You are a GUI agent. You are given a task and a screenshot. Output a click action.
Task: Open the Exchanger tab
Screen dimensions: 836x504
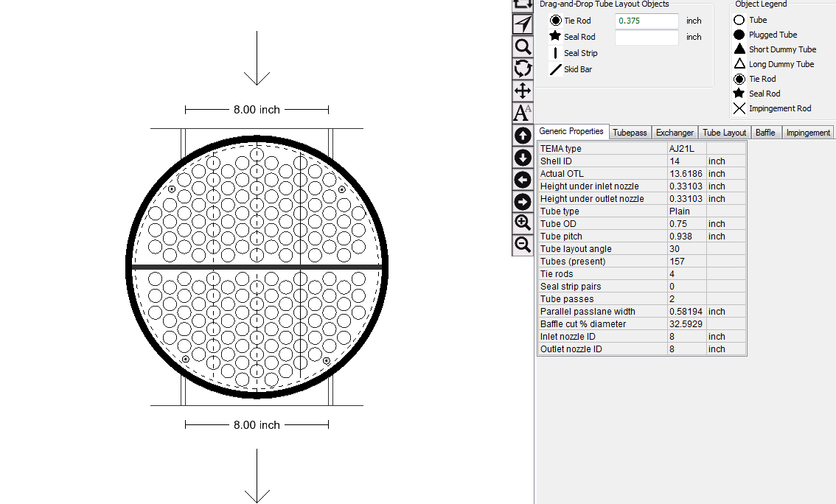point(675,132)
